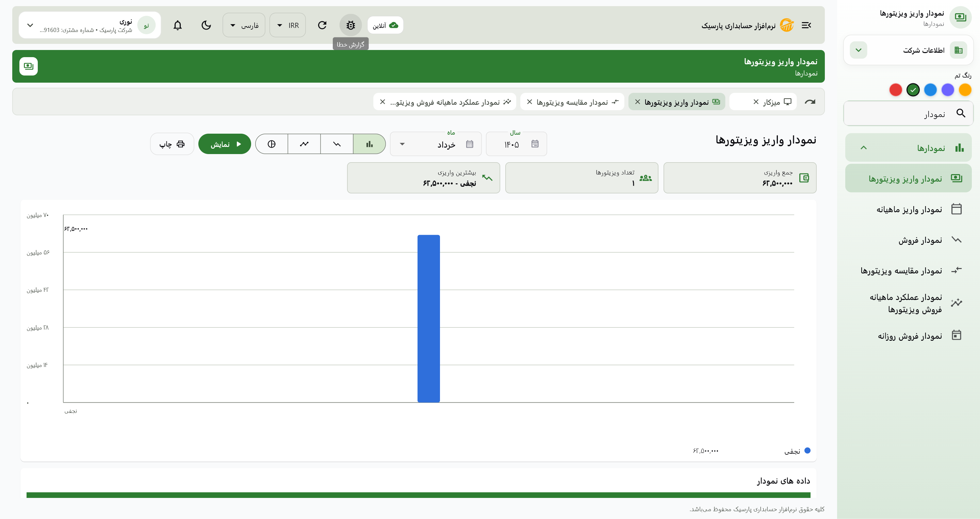
Task: Click the money icon in green banner
Action: tap(29, 66)
